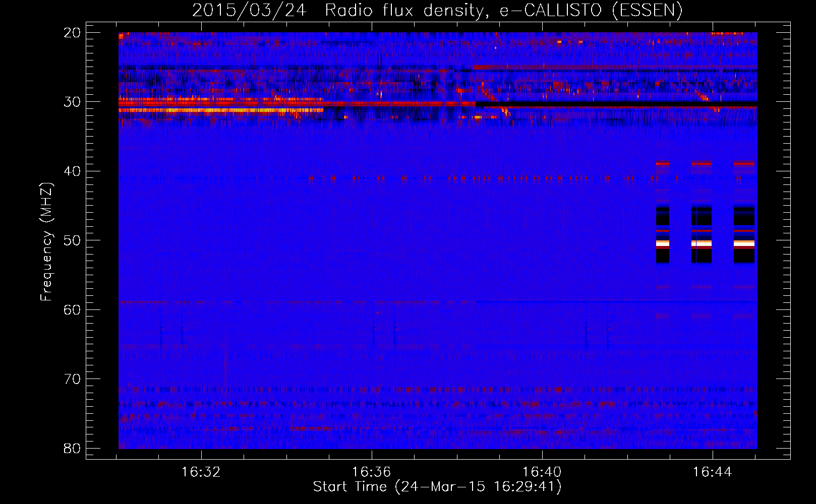Click the 60 MHz frequency tick label
Screen dimensions: 816x504
point(72,309)
